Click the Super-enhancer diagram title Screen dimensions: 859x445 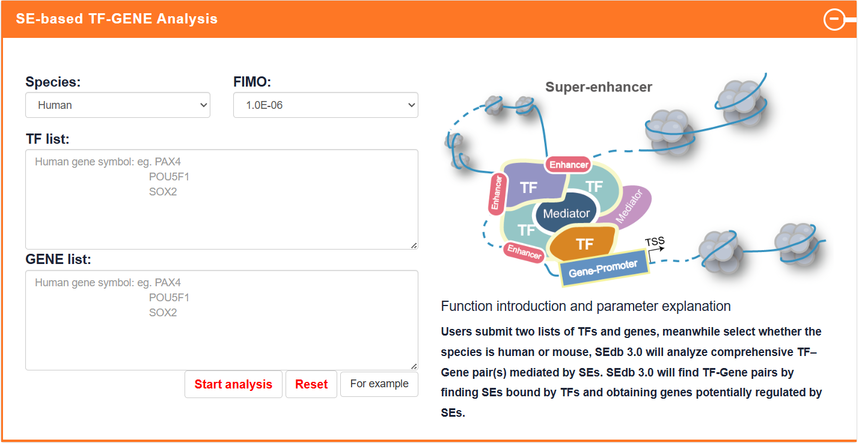click(x=598, y=87)
